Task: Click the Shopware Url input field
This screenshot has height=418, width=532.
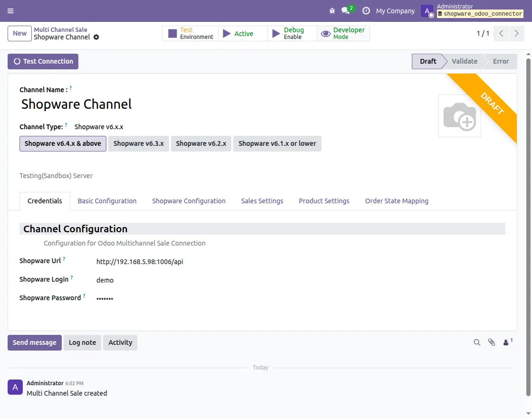Action: (x=140, y=262)
